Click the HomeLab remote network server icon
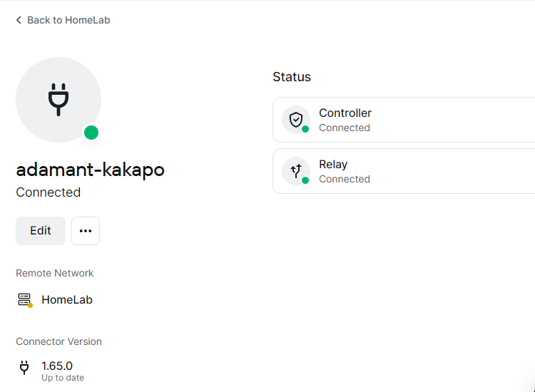Viewport: 535px width, 392px height. point(24,300)
